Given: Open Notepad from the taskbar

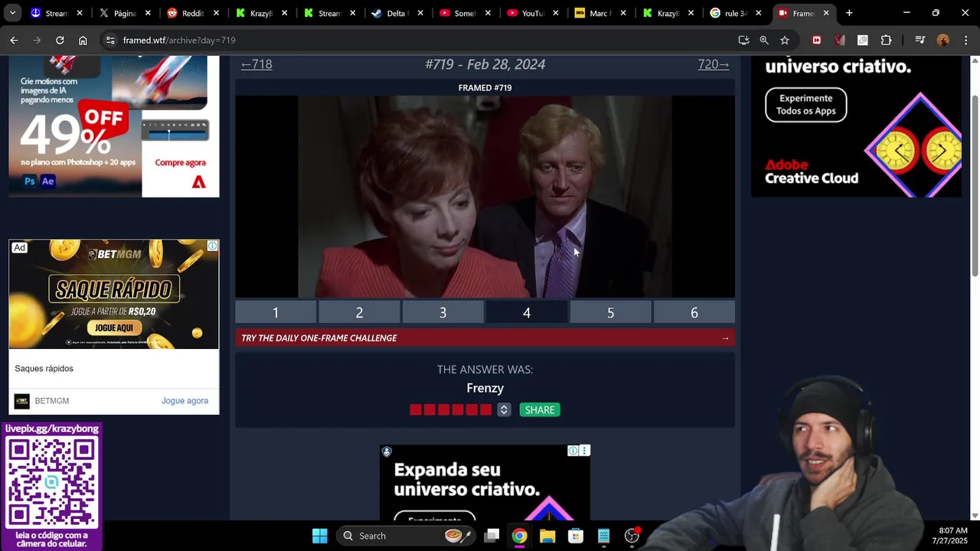Looking at the screenshot, I should click(x=604, y=536).
